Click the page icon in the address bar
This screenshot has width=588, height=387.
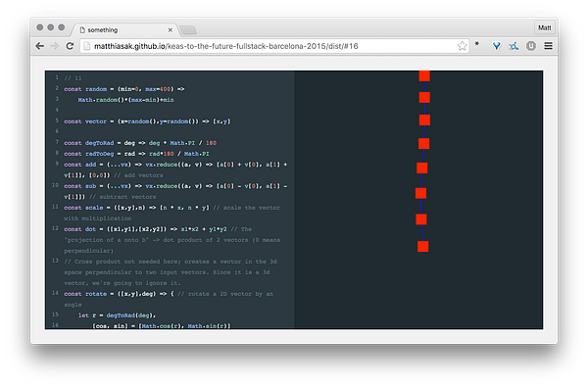point(87,46)
